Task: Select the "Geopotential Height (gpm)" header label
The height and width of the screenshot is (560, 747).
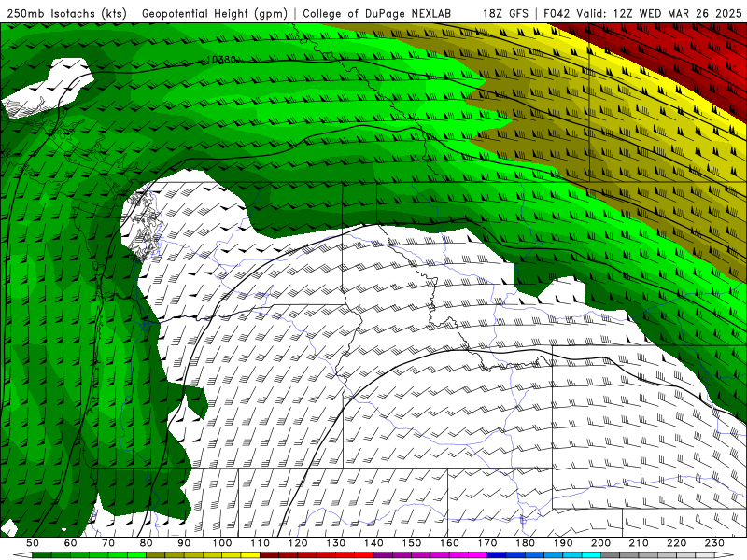Action: click(x=215, y=13)
